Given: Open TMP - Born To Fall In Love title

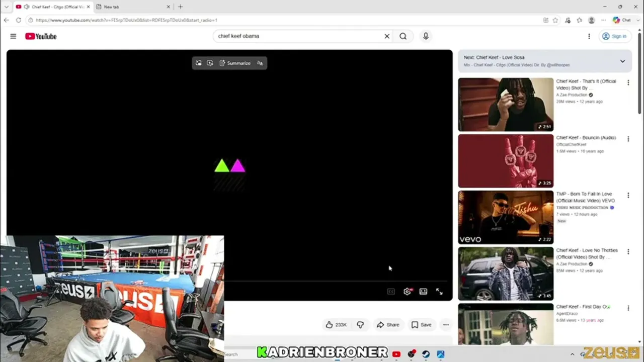Looking at the screenshot, I should (x=585, y=197).
